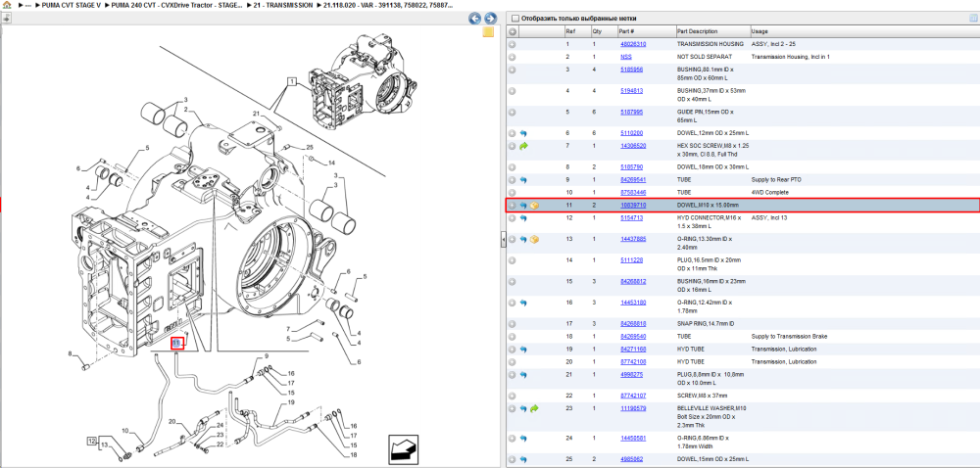The width and height of the screenshot is (980, 468).
Task: Click the pin panel icon in diagram toolbar
Action: click(x=6, y=18)
